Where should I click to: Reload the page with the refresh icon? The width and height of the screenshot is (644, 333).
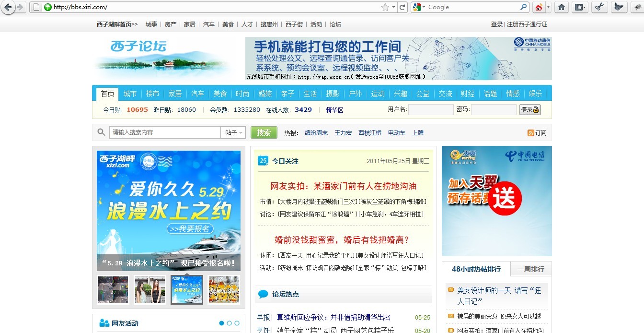pyautogui.click(x=402, y=7)
